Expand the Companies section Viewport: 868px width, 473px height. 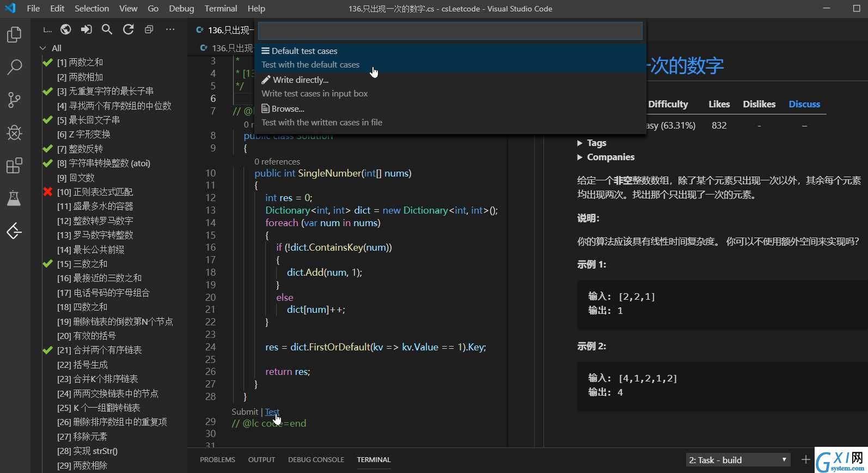point(606,157)
